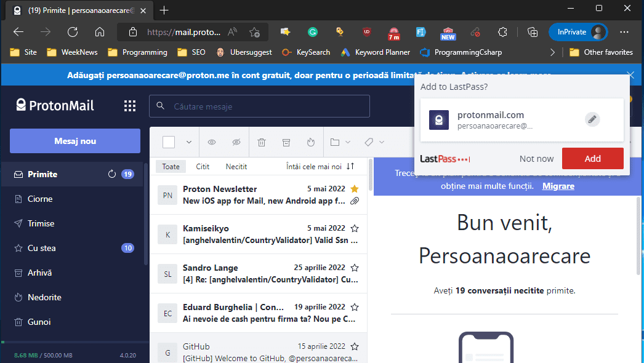Open the Eduard Burghelia email
The height and width of the screenshot is (363, 644).
coord(259,313)
